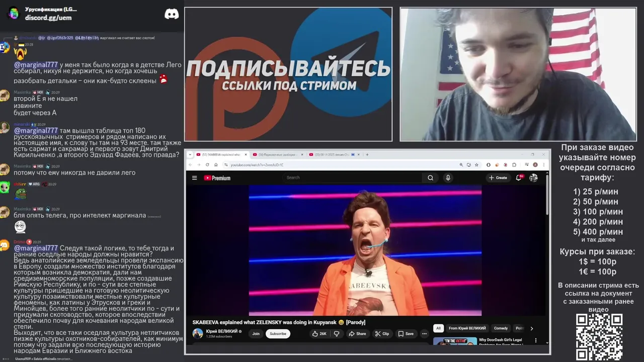Expand the browser tab search dropdown
644x362 pixels.
coord(190,154)
